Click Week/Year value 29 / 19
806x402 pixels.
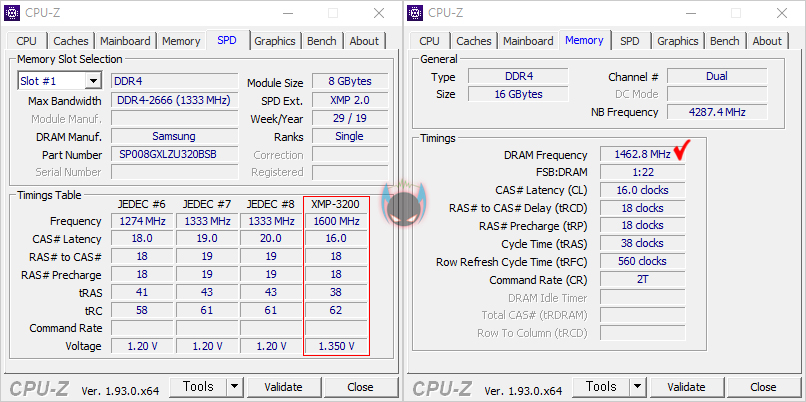pos(350,118)
